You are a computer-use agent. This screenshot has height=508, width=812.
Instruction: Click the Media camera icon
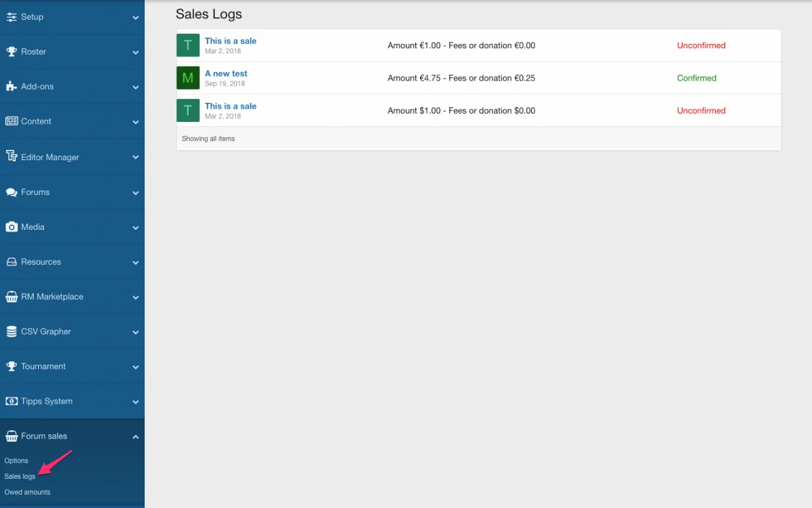tap(11, 227)
